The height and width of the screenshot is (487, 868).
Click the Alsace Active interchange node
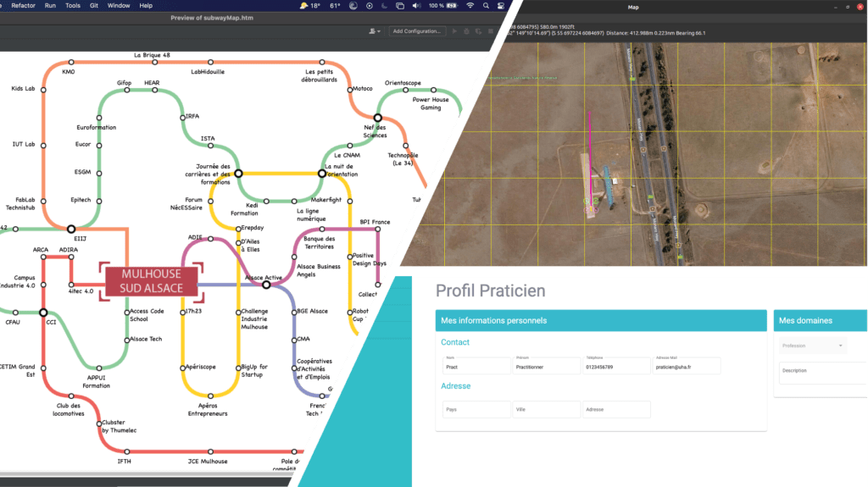[266, 285]
